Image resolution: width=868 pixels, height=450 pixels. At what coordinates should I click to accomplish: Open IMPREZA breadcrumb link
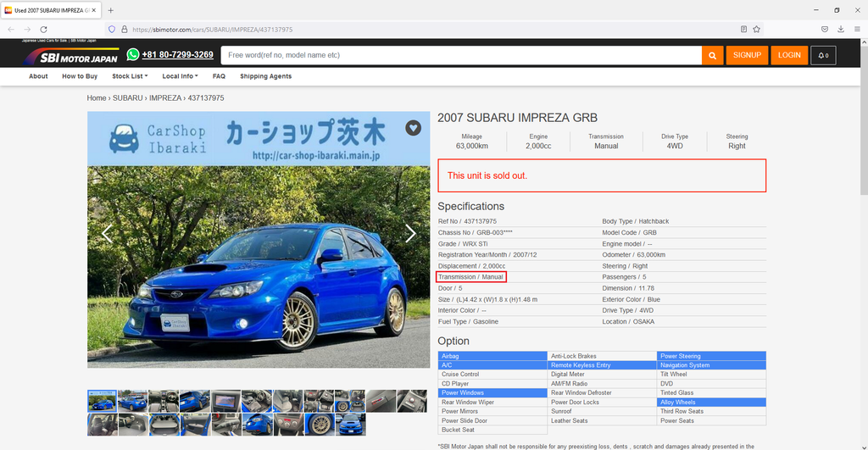[165, 98]
